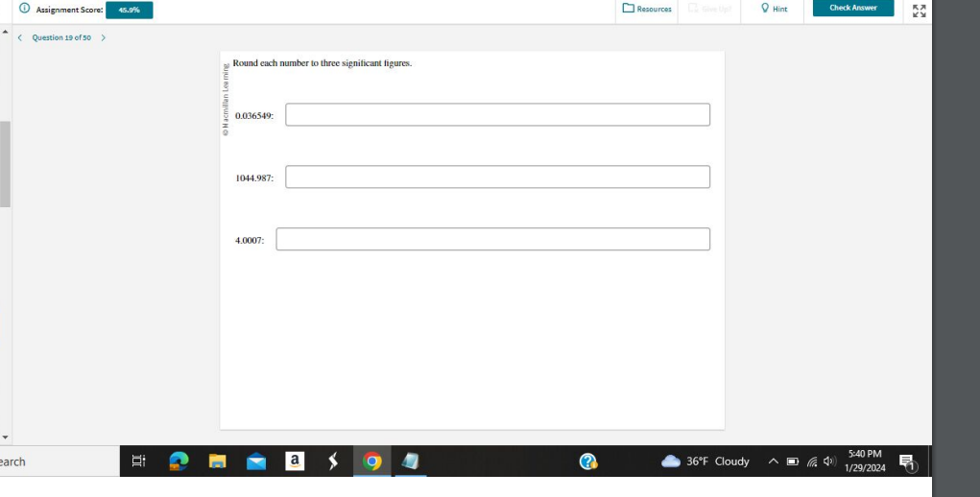The width and height of the screenshot is (980, 497).
Task: Open the Amazon taskbar shortcut
Action: coord(295,461)
